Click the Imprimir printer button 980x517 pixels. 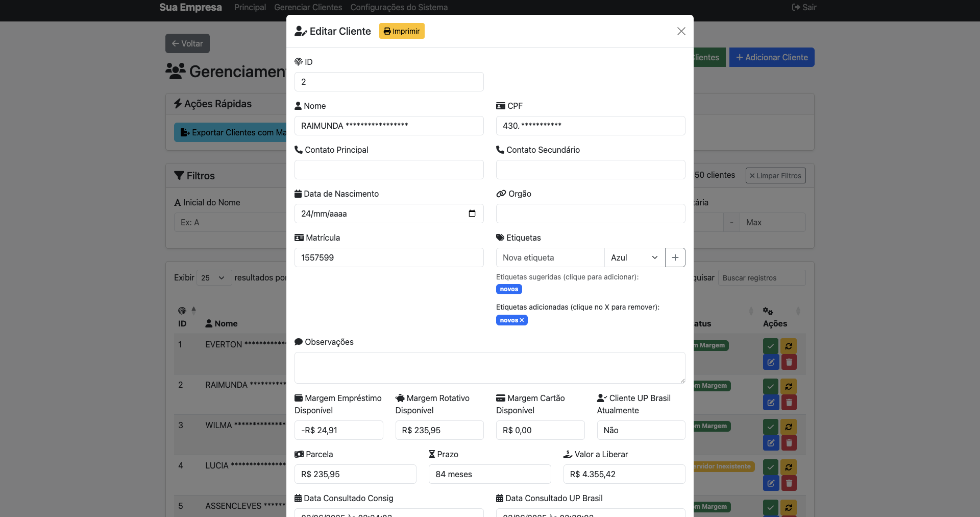402,31
